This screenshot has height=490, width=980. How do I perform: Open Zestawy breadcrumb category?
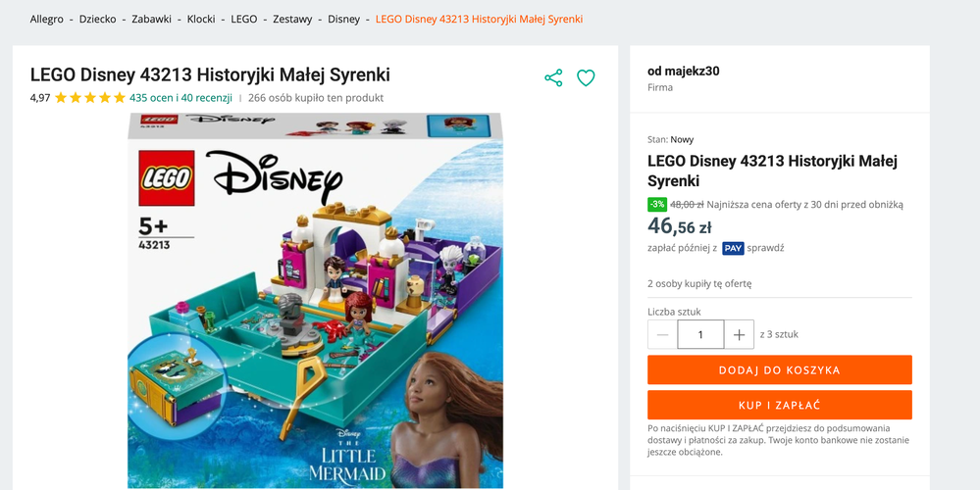click(x=292, y=20)
